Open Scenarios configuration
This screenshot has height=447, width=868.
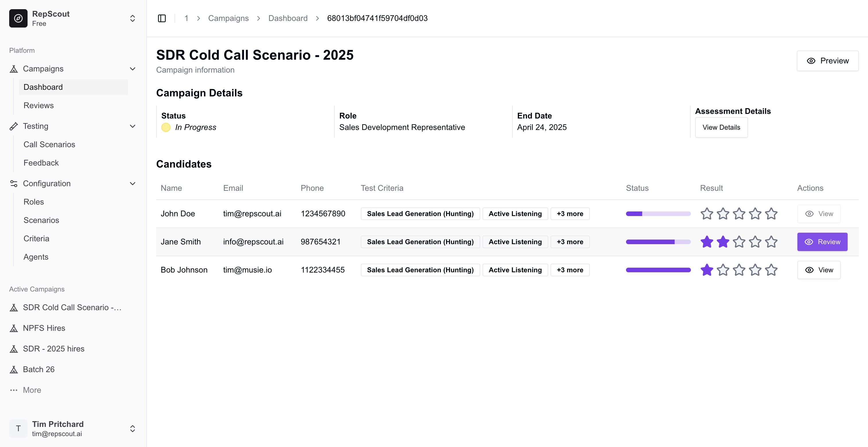point(73,220)
